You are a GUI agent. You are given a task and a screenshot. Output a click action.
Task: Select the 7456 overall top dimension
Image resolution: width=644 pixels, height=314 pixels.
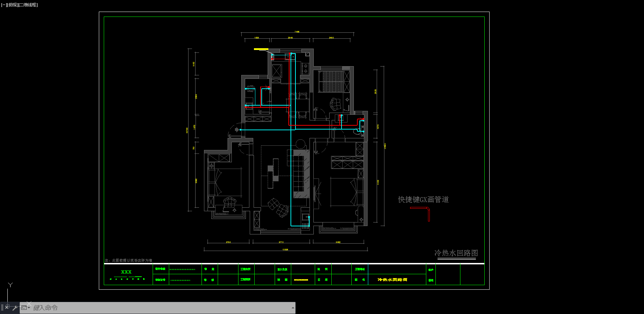(x=297, y=32)
